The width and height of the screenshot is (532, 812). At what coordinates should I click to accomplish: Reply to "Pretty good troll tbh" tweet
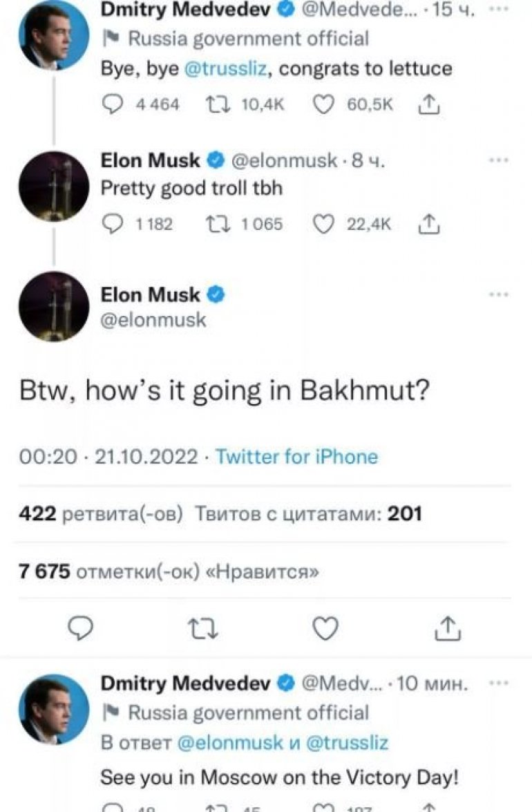coord(113,224)
